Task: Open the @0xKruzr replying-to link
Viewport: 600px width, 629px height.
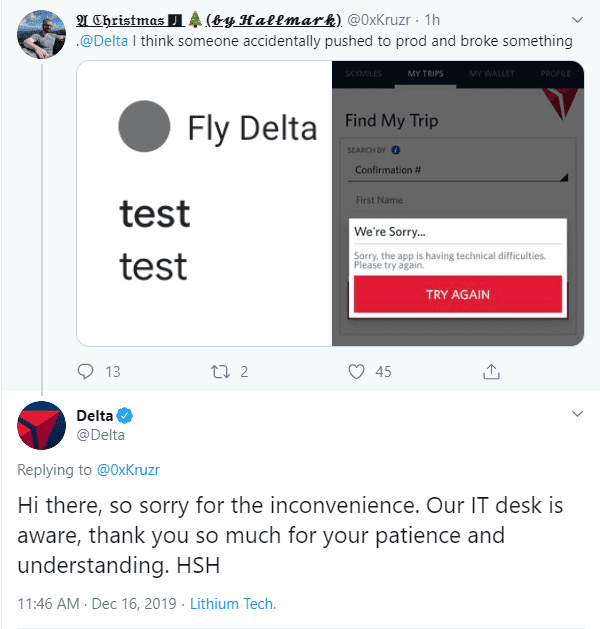Action: (x=128, y=470)
